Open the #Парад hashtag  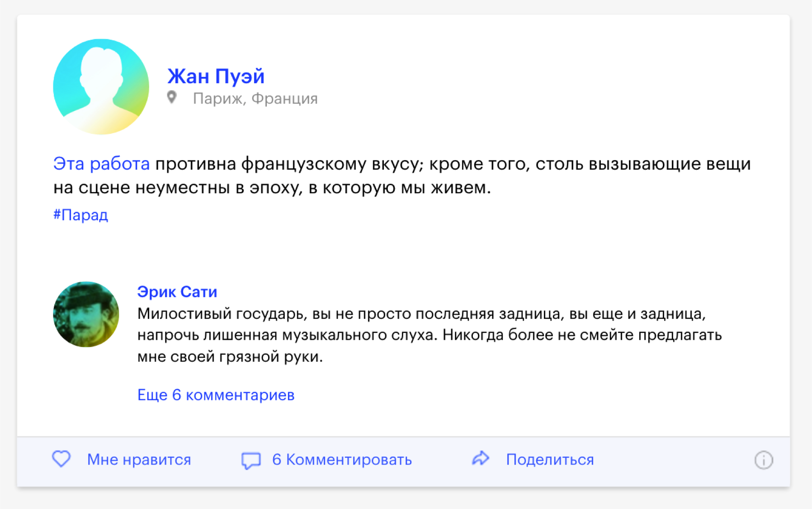[x=80, y=214]
